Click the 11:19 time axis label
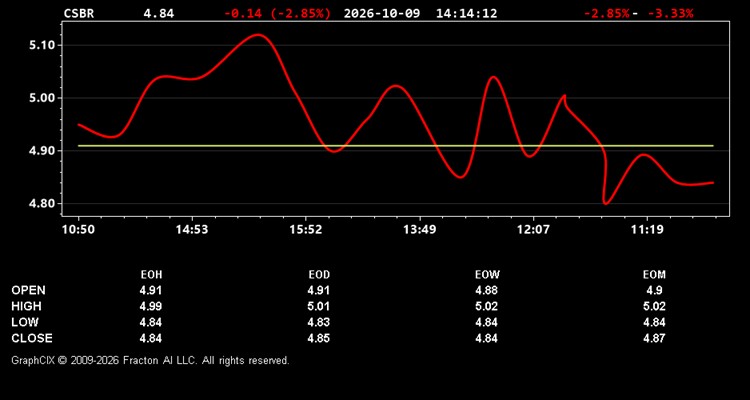This screenshot has width=750, height=400. (x=647, y=229)
